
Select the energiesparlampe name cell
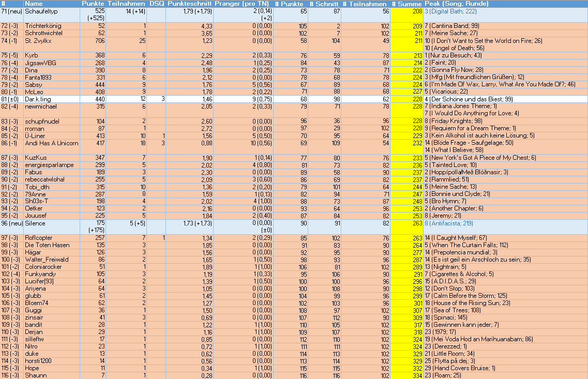pyautogui.click(x=49, y=165)
